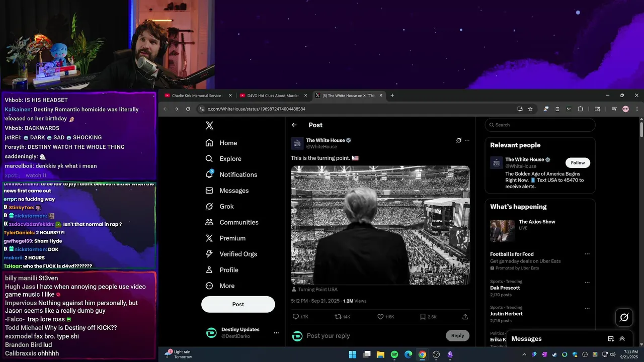
Task: Open The Axios Show live item
Action: coord(540,230)
